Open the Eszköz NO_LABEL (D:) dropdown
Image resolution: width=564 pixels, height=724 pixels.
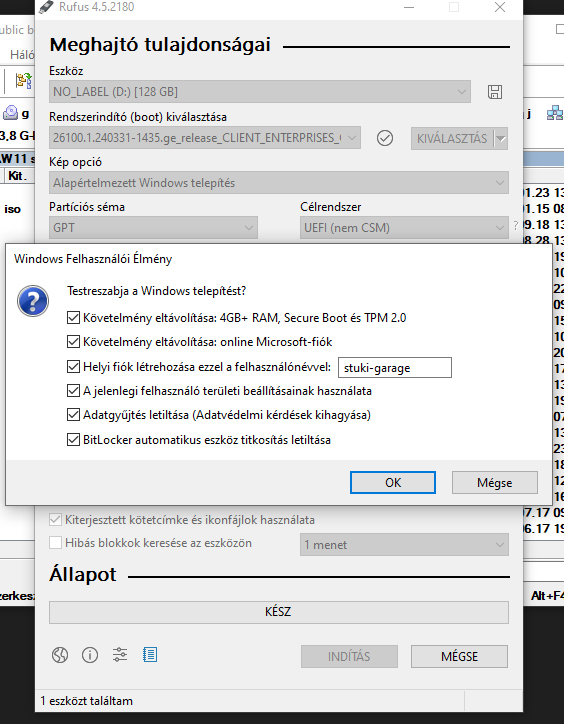click(x=260, y=91)
